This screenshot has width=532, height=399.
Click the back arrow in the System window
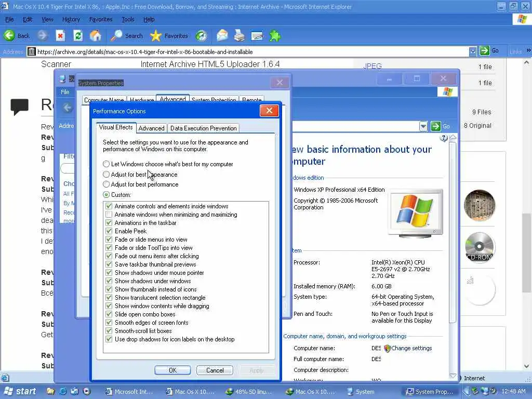[67, 108]
